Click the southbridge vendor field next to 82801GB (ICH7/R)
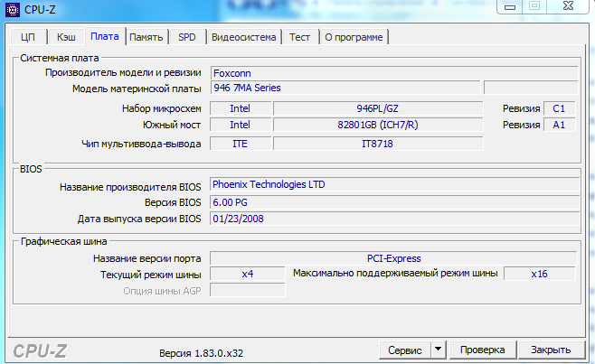595x364 pixels. (241, 125)
